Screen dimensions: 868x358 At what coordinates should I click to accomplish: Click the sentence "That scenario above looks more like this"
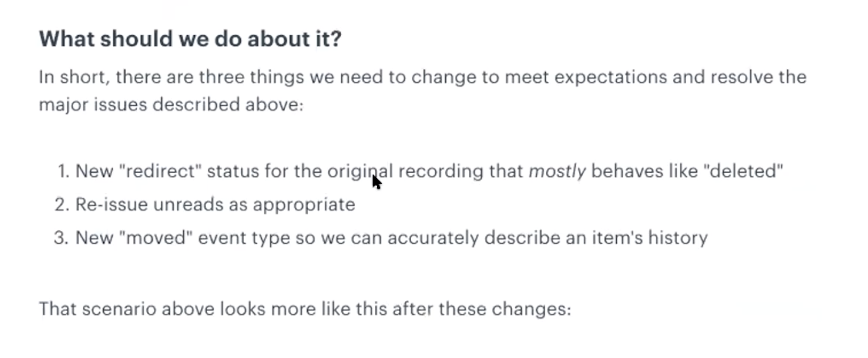pos(305,309)
